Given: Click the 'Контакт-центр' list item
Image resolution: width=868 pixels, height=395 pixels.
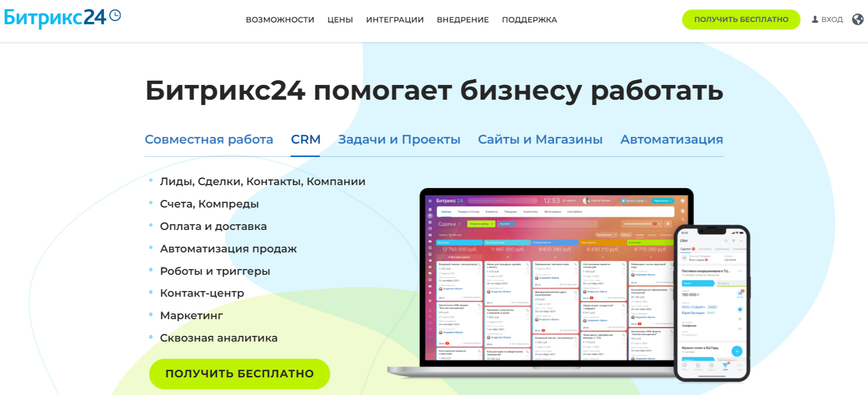Looking at the screenshot, I should [202, 293].
